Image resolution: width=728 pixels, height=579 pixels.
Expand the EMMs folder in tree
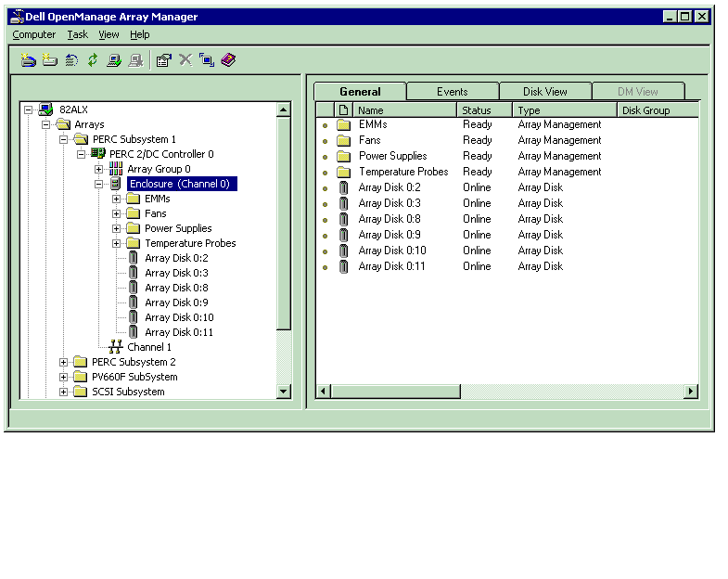(116, 199)
